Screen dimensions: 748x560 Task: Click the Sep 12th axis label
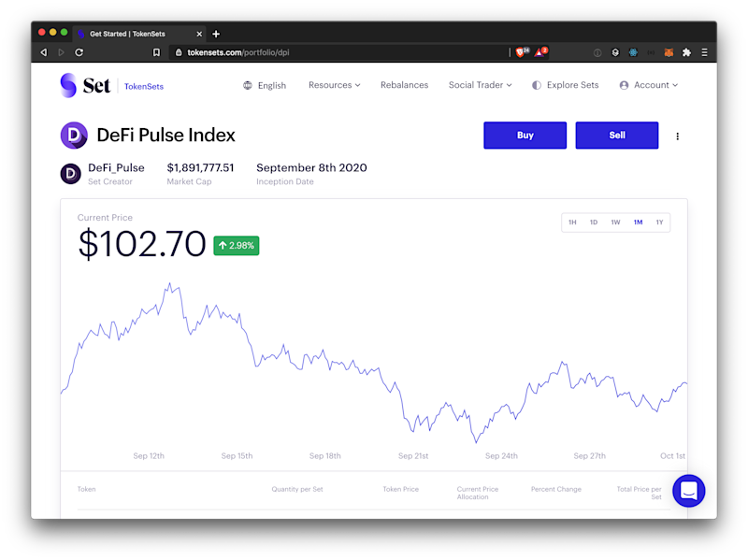tap(149, 456)
